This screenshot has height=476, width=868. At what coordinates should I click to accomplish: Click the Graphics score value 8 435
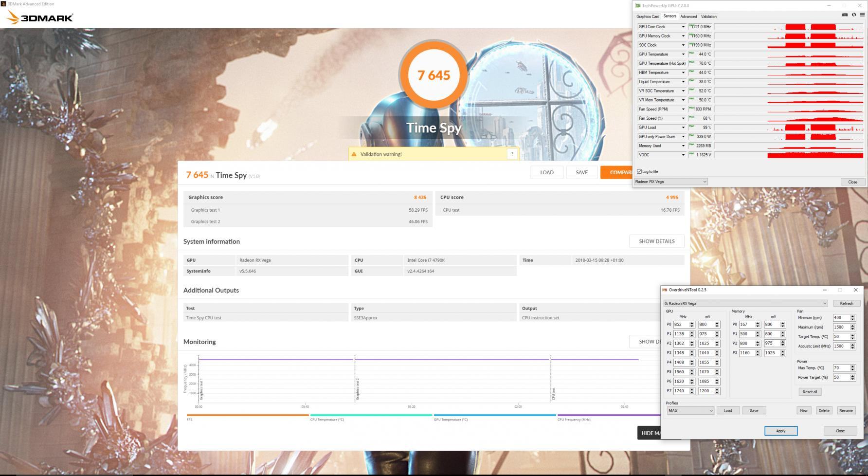click(420, 198)
